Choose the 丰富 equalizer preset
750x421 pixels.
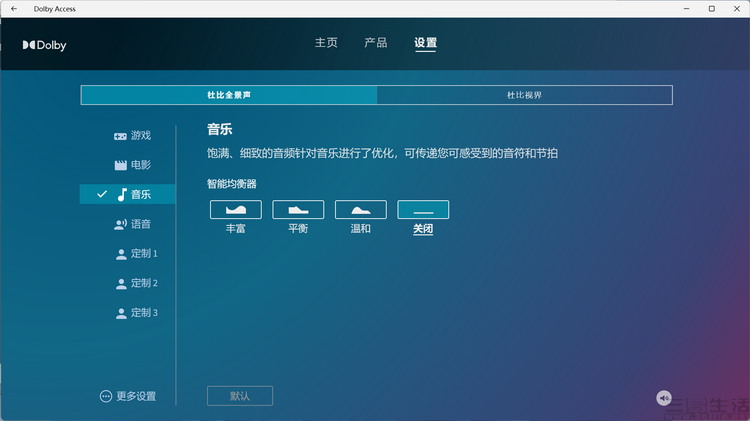pos(236,210)
